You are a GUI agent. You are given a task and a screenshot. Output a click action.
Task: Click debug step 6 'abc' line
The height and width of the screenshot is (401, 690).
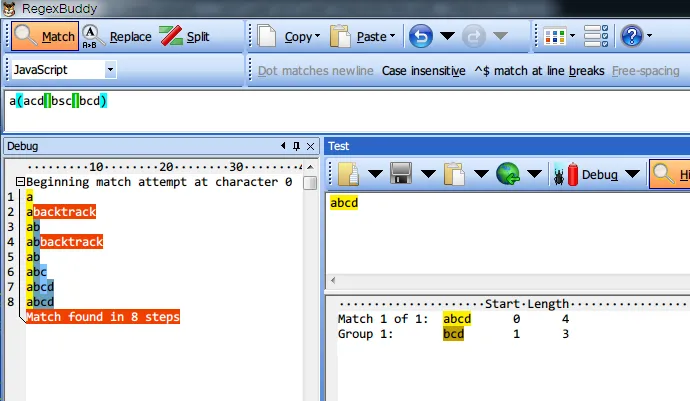click(36, 272)
